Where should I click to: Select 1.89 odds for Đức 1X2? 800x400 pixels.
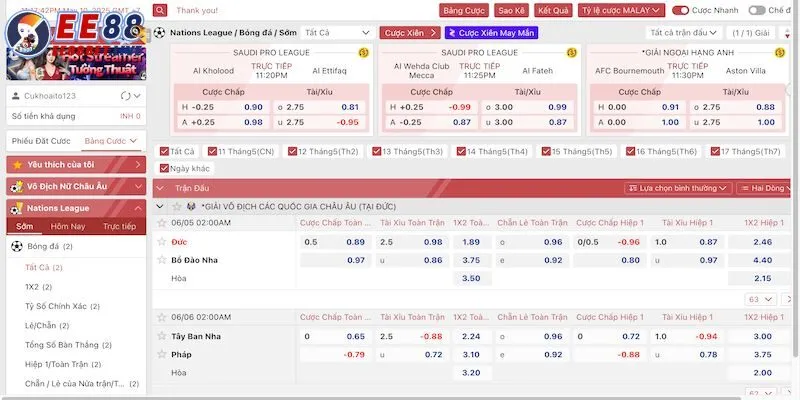[x=472, y=242]
